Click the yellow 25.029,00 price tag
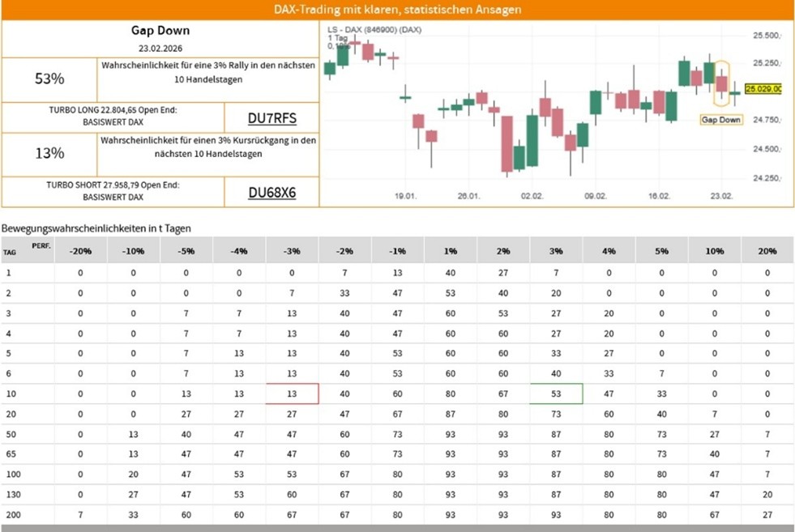The image size is (795, 532). coord(762,89)
